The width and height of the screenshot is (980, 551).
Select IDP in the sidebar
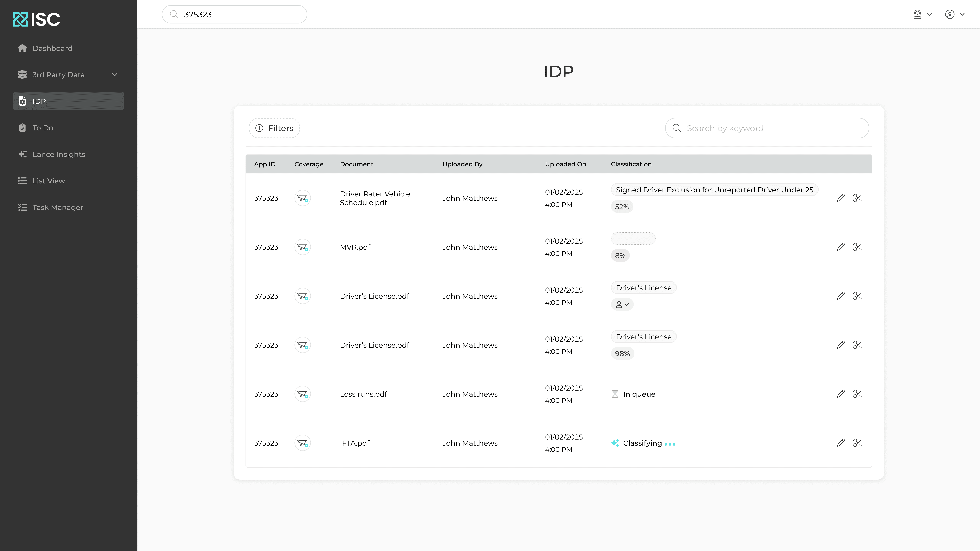[69, 101]
